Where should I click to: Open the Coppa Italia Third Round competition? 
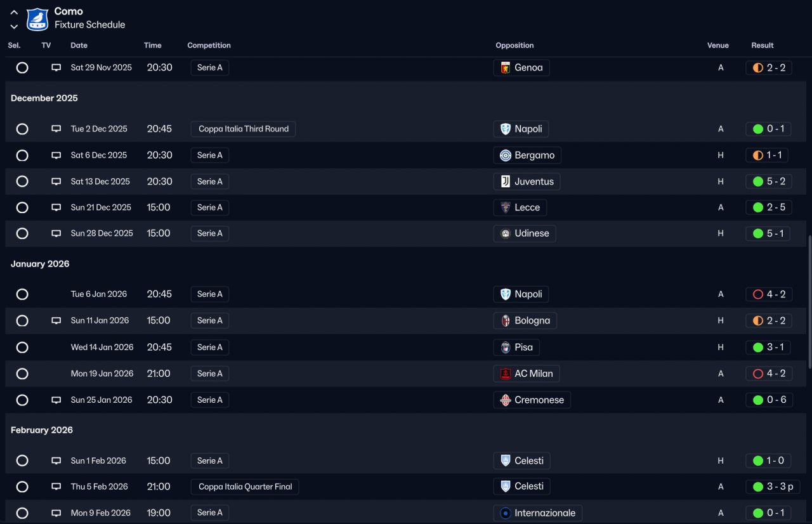click(243, 129)
